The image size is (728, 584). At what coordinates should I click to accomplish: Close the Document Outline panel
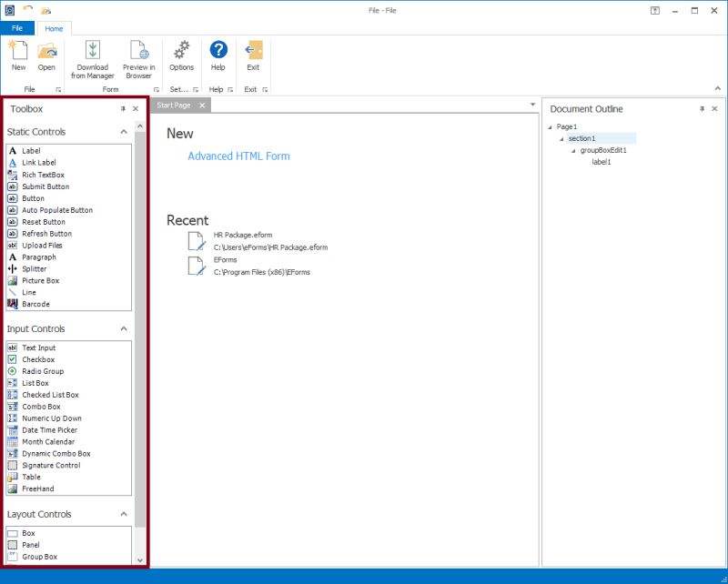(714, 108)
